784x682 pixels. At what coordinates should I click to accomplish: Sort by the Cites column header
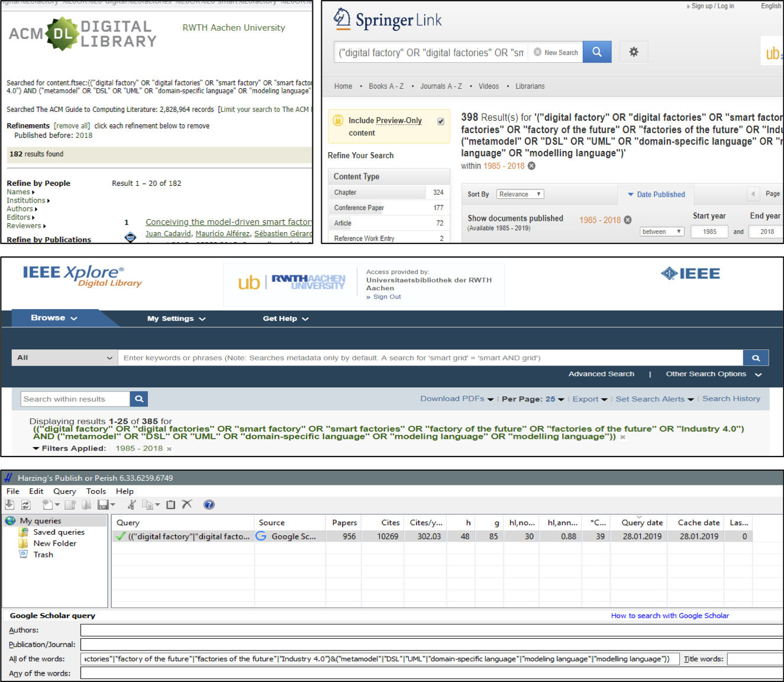390,523
